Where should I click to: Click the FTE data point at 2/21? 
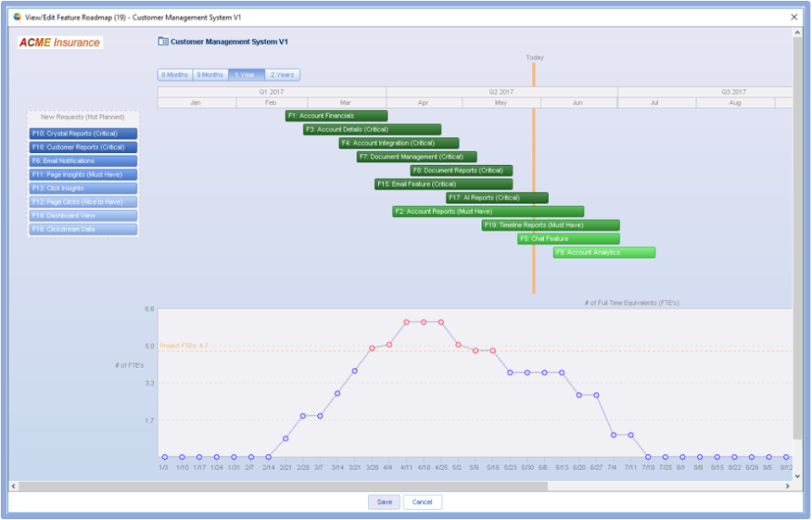(286, 439)
